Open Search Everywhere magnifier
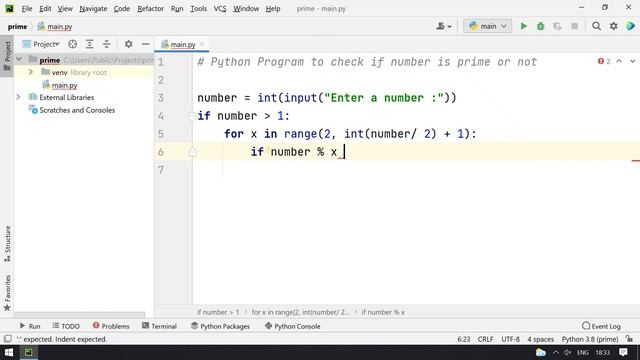The height and width of the screenshot is (360, 640). (596, 27)
